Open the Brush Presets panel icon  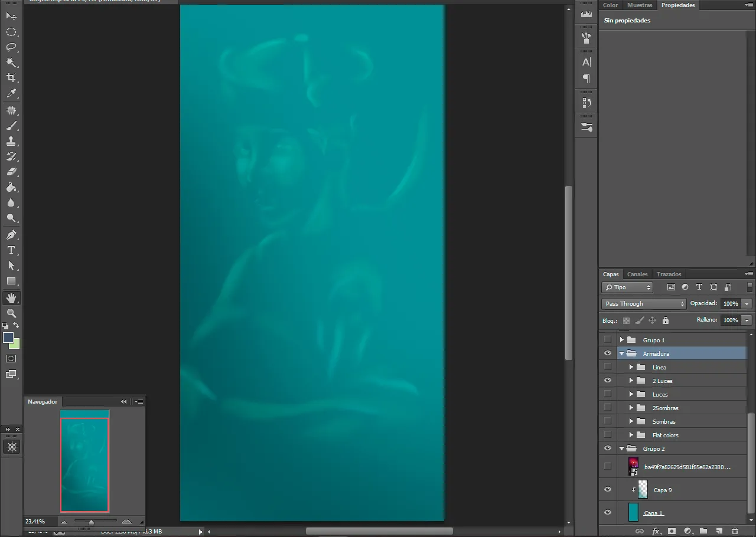coord(586,38)
